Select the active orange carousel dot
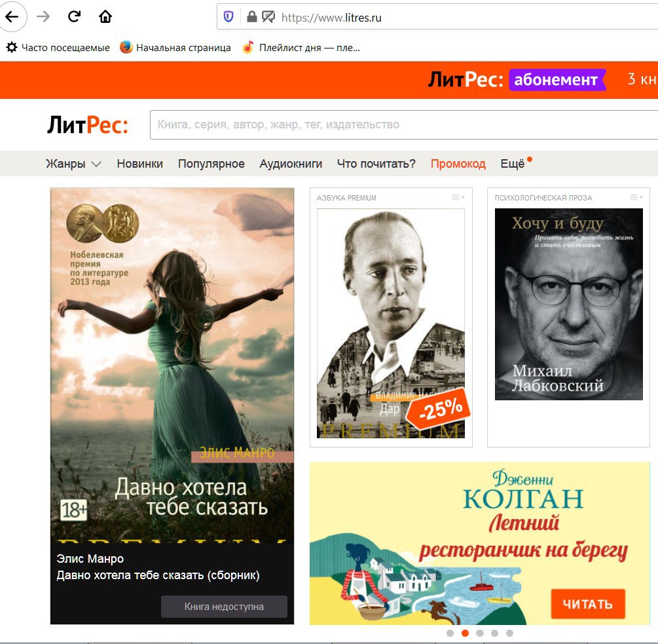Viewport: 658px width, 644px height. (x=465, y=633)
